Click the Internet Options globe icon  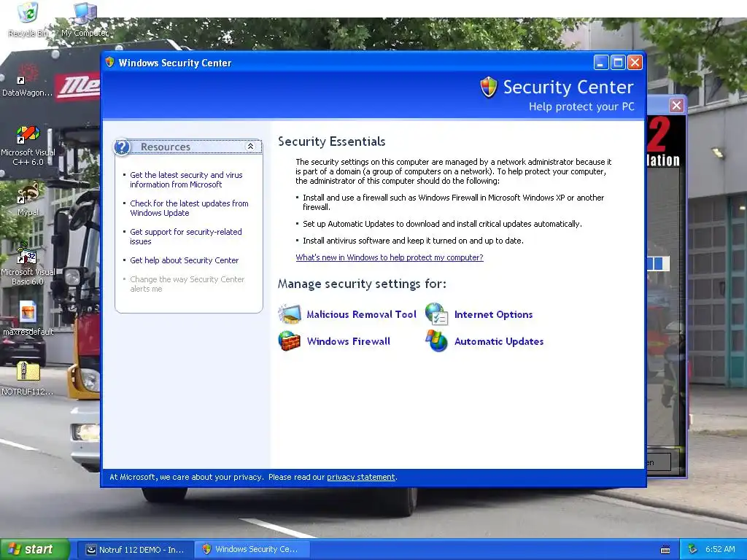[x=437, y=314]
